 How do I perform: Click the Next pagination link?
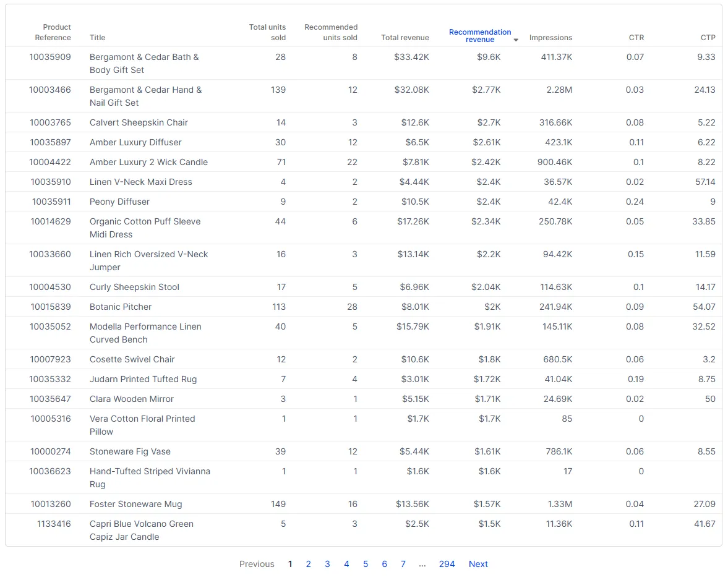478,564
